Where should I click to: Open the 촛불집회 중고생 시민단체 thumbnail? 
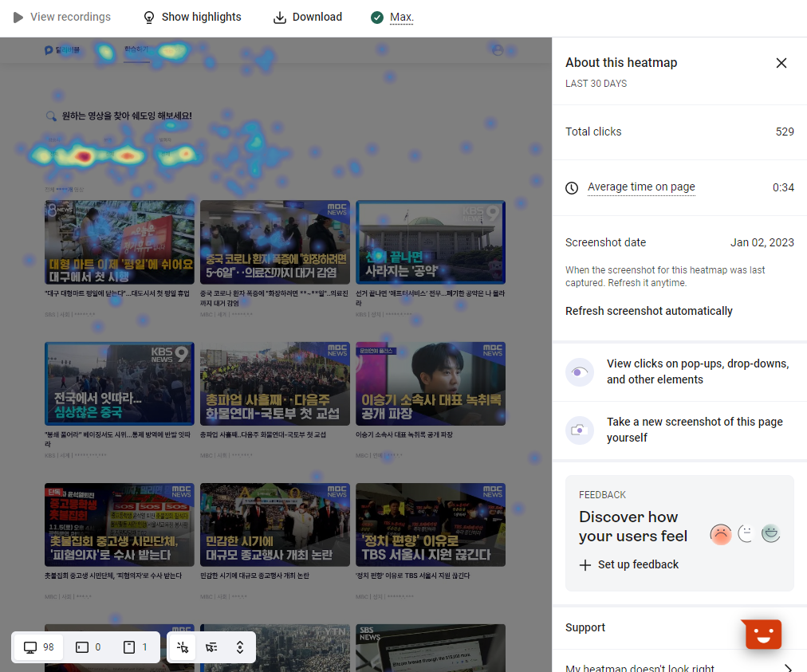120,525
